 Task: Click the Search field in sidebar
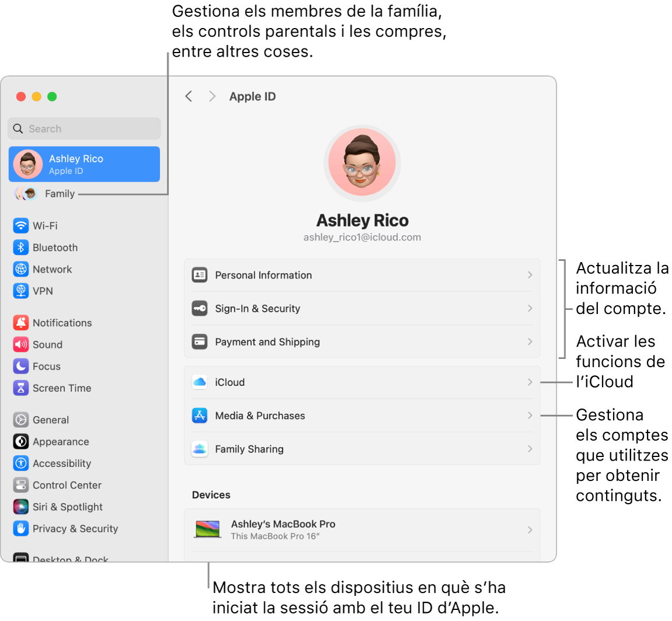85,128
